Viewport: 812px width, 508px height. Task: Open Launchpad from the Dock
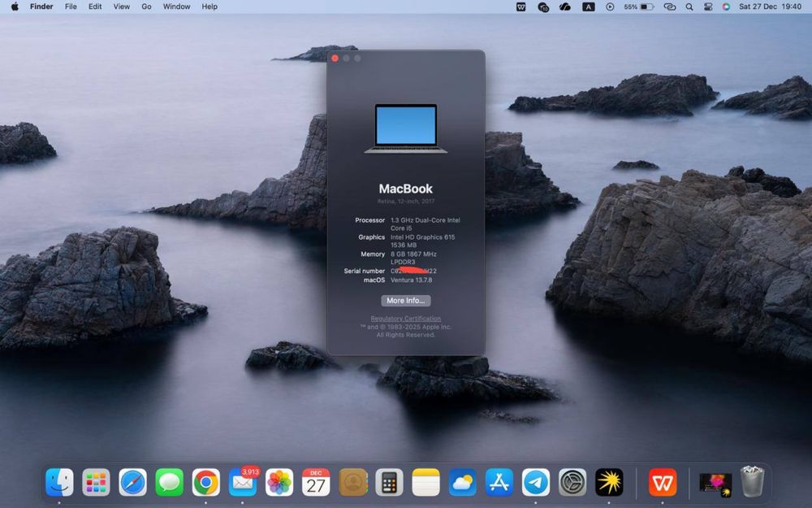[x=97, y=482]
